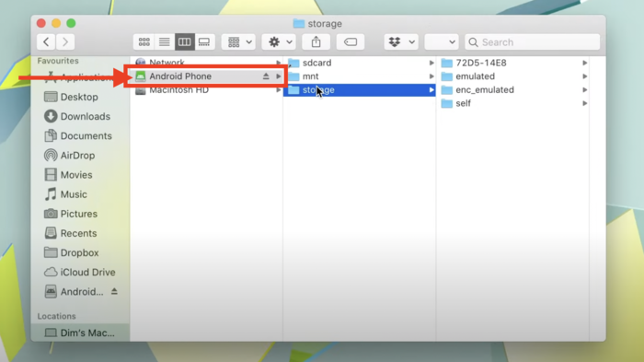Open Desktop in the sidebar

click(80, 97)
